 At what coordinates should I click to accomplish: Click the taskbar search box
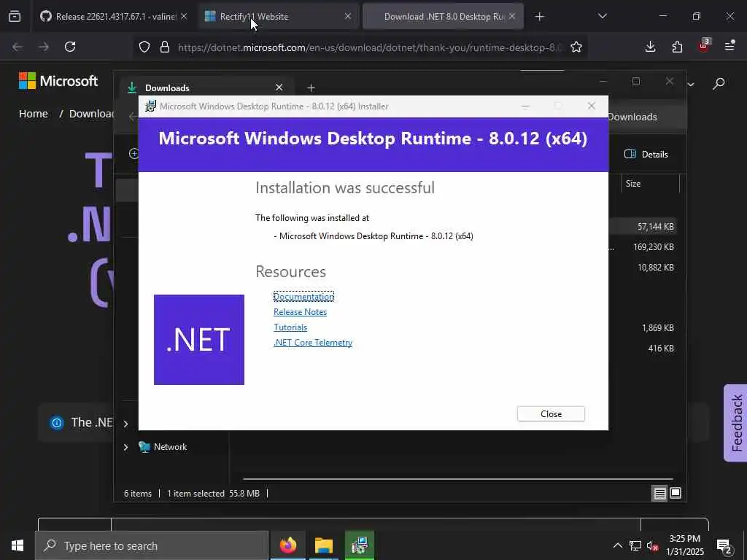[x=152, y=545]
